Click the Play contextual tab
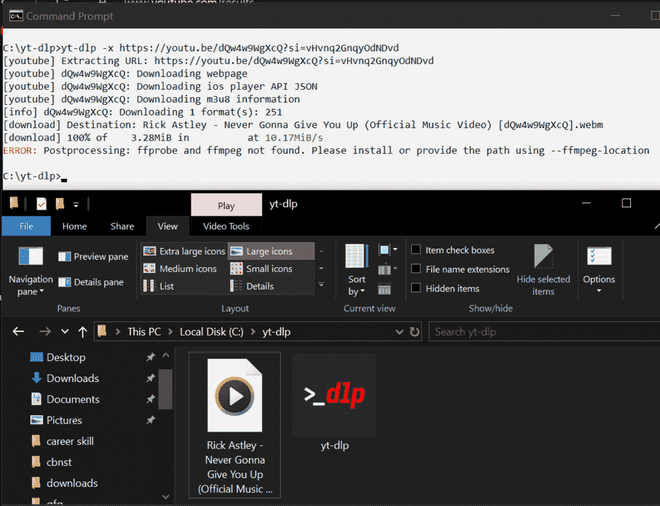Viewport: 660px width, 506px height. 226,205
